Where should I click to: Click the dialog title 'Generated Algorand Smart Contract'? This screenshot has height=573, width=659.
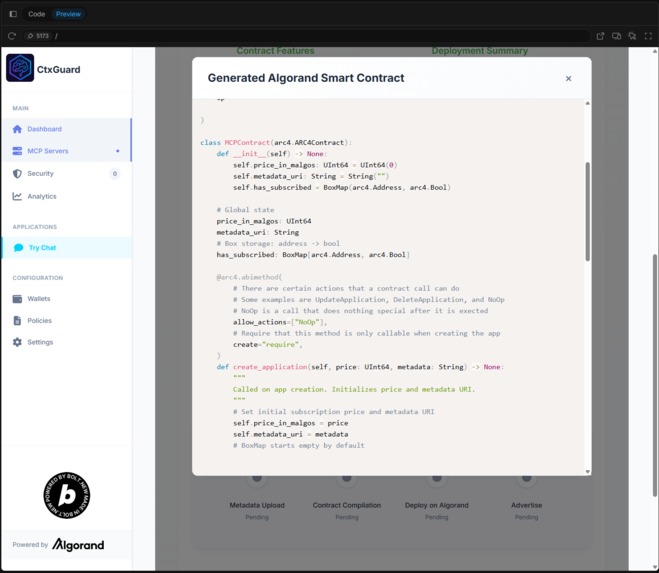pyautogui.click(x=306, y=78)
